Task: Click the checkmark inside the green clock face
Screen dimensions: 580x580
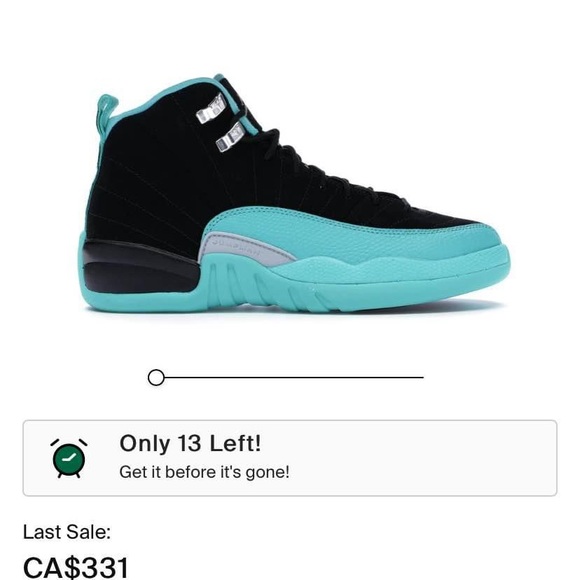Action: [x=69, y=459]
